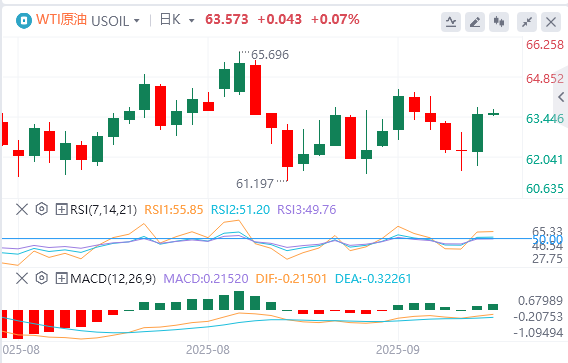Click the 63.446 current price tag
The image size is (568, 363).
pos(545,119)
